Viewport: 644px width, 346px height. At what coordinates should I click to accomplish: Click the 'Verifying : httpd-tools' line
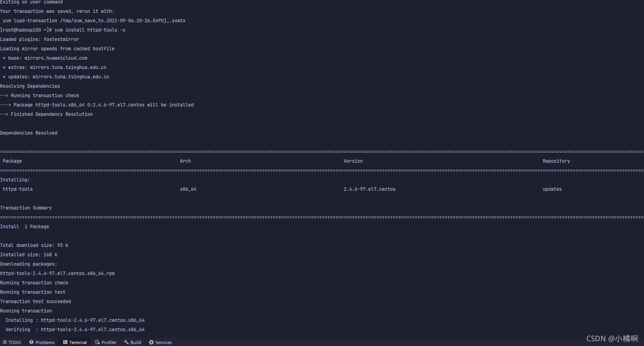75,330
